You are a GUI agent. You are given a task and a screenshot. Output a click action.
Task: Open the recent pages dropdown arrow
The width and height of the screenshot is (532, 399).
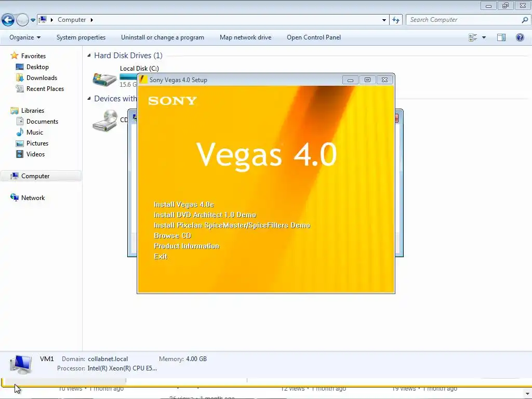[33, 20]
